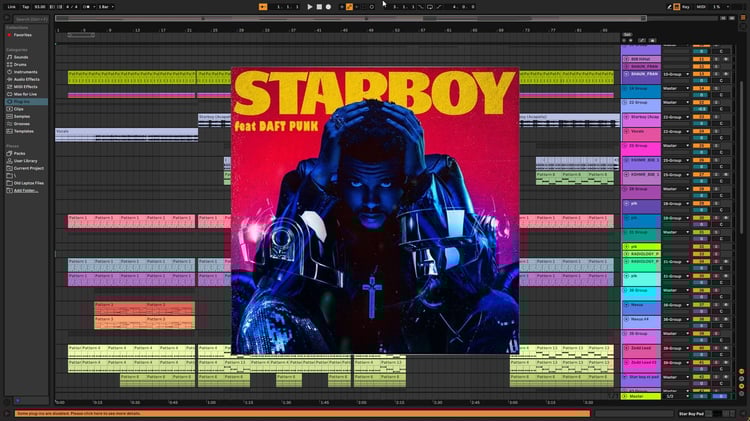Viewport: 750px width, 421px height.
Task: Click the Link button
Action: pyautogui.click(x=11, y=7)
